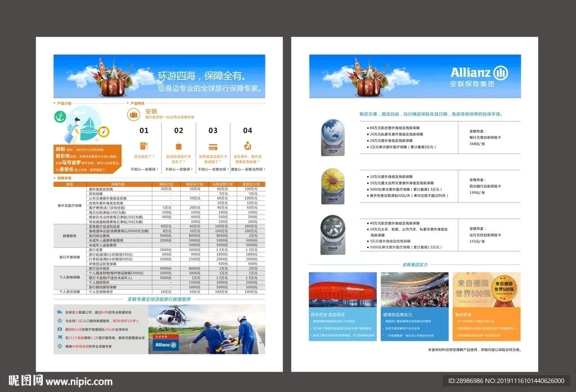The image size is (576, 392).
Task: Click the number 04 feature heading
Action: tap(247, 130)
